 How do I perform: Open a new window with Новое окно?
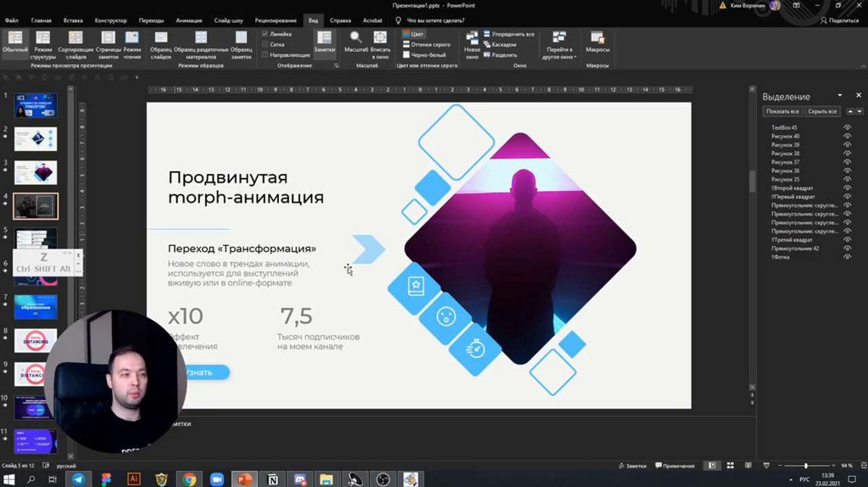click(472, 40)
